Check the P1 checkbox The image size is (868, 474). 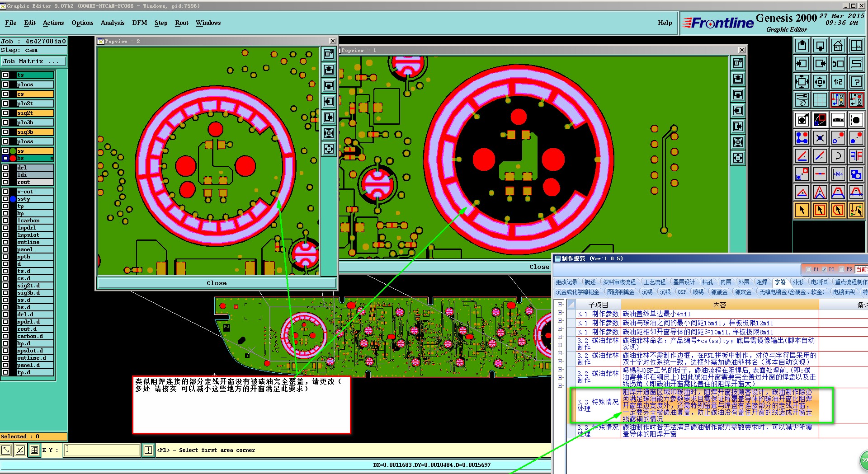(x=809, y=269)
